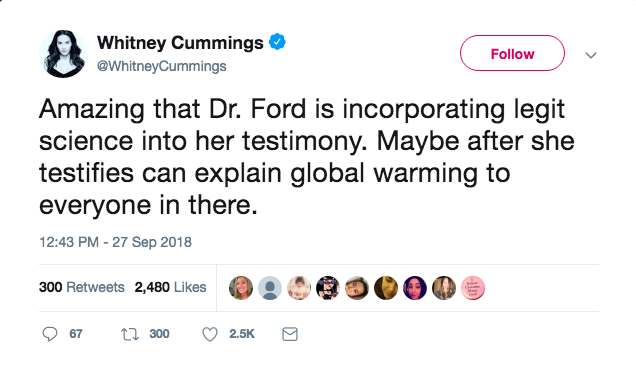Image resolution: width=636 pixels, height=372 pixels.
Task: Click the reply speech bubble icon
Action: click(x=50, y=334)
